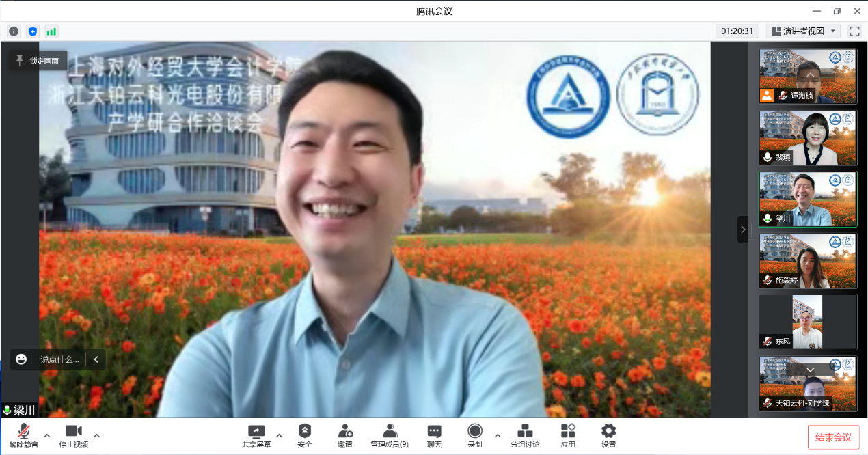Open the 安全 security options

tap(305, 435)
